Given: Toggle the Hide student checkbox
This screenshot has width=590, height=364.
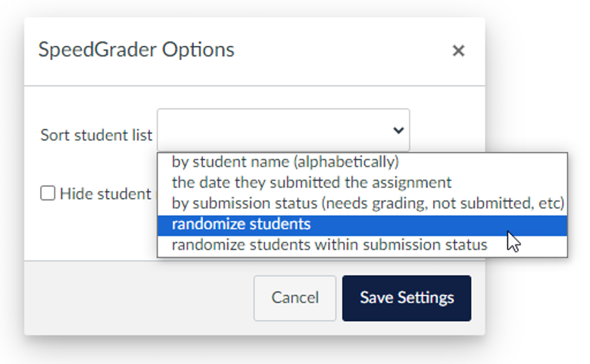Looking at the screenshot, I should click(x=48, y=194).
